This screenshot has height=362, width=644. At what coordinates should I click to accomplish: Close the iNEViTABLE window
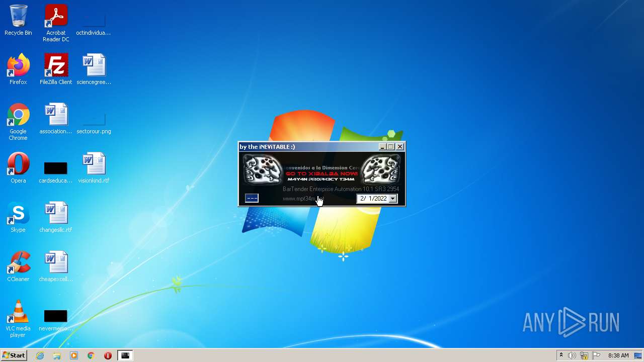click(x=400, y=147)
